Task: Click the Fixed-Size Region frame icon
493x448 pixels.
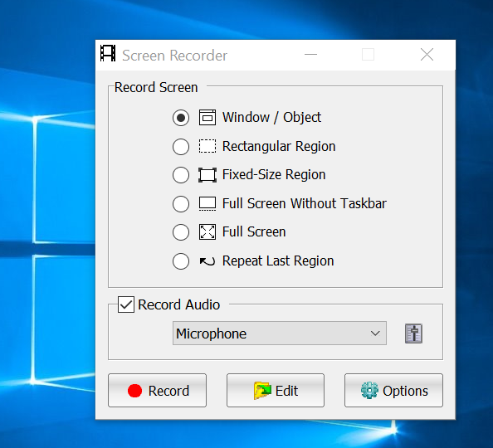Action: click(207, 175)
